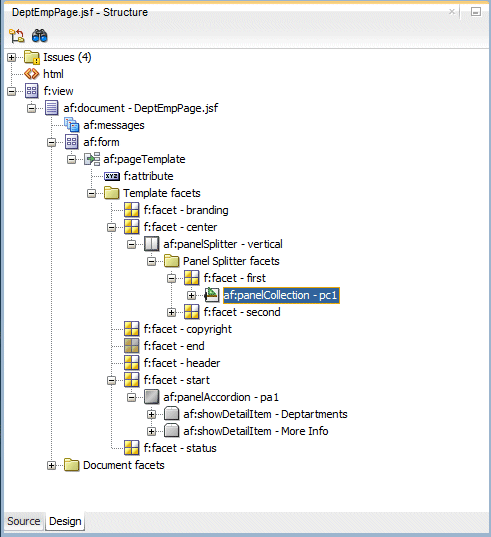Image resolution: width=491 pixels, height=537 pixels.
Task: Click the Panel Splitter facets folder icon
Action: [x=172, y=261]
